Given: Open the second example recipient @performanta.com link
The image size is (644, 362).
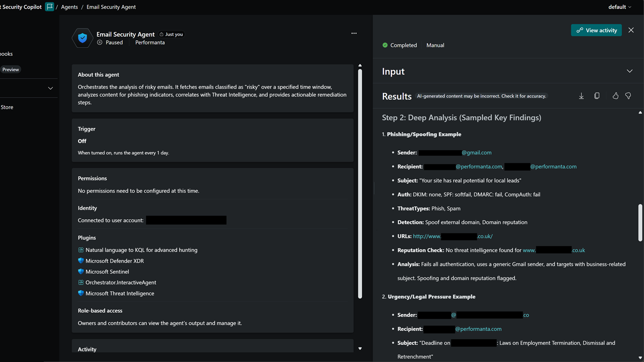Looking at the screenshot, I should (478, 329).
